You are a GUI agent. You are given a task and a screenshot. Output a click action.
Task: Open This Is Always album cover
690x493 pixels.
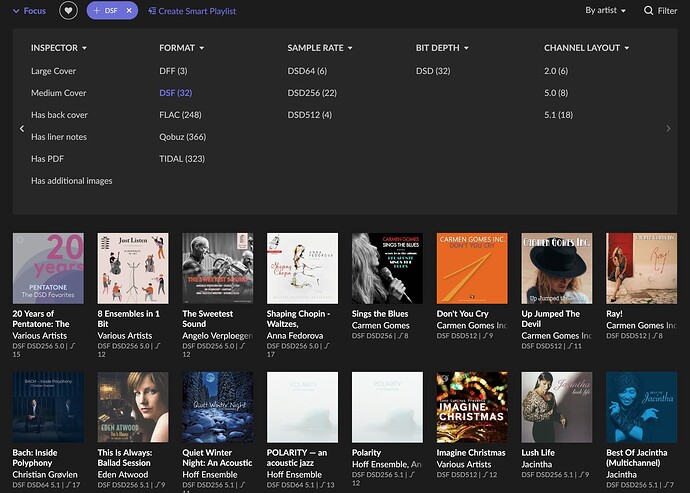click(x=133, y=407)
